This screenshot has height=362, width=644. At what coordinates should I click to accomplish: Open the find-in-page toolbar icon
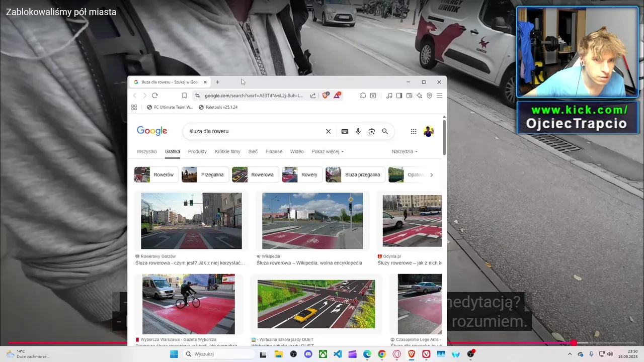tap(373, 96)
